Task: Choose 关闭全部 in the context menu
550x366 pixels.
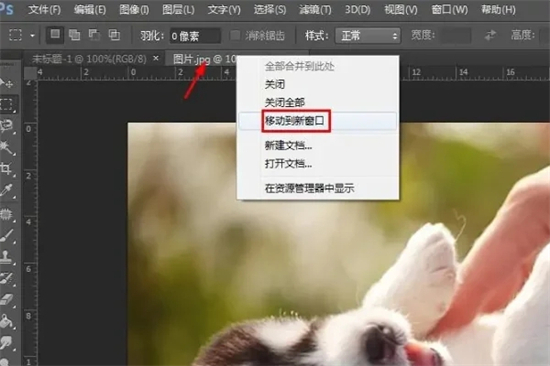Action: coord(317,102)
